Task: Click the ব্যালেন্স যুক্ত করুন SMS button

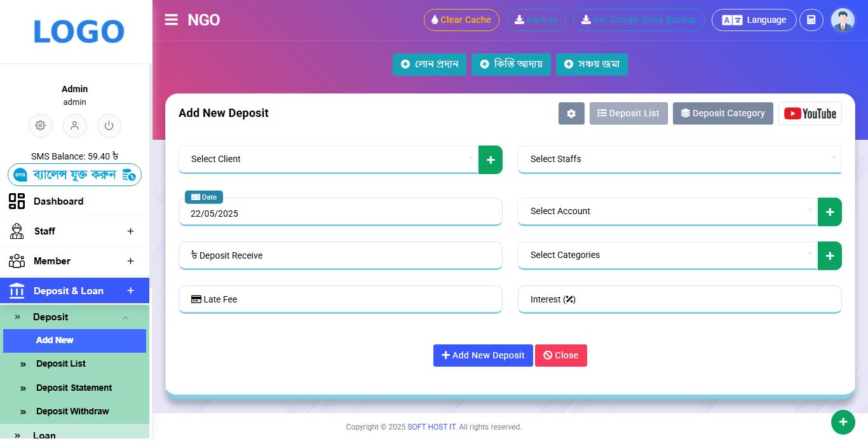Action: [74, 175]
